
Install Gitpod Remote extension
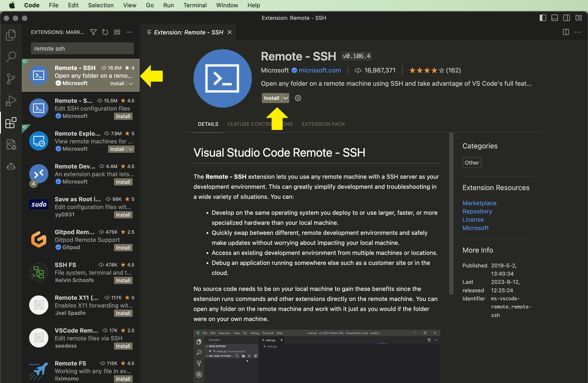tap(123, 248)
